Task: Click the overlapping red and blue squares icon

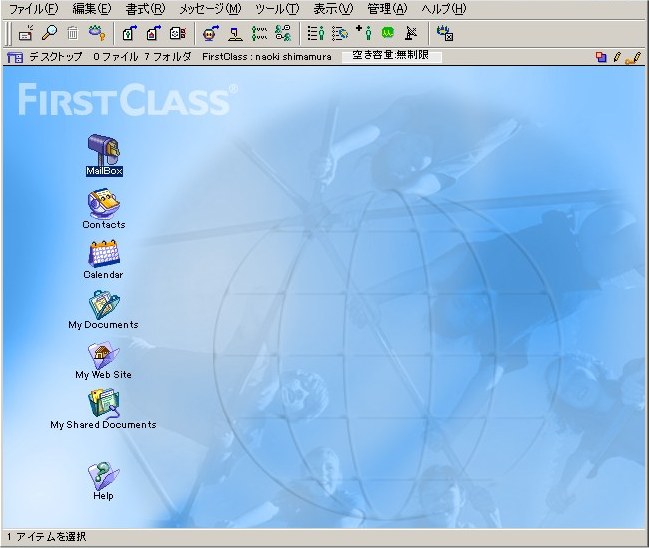Action: [x=601, y=57]
